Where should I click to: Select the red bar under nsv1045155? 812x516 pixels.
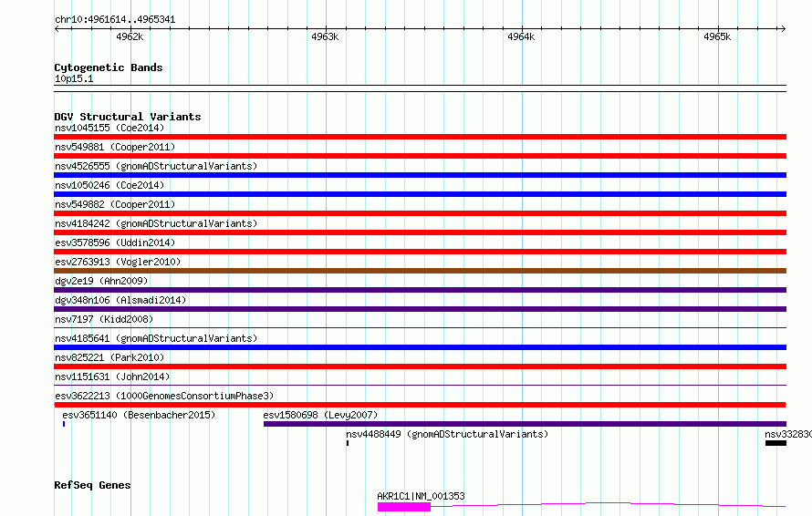click(x=420, y=137)
